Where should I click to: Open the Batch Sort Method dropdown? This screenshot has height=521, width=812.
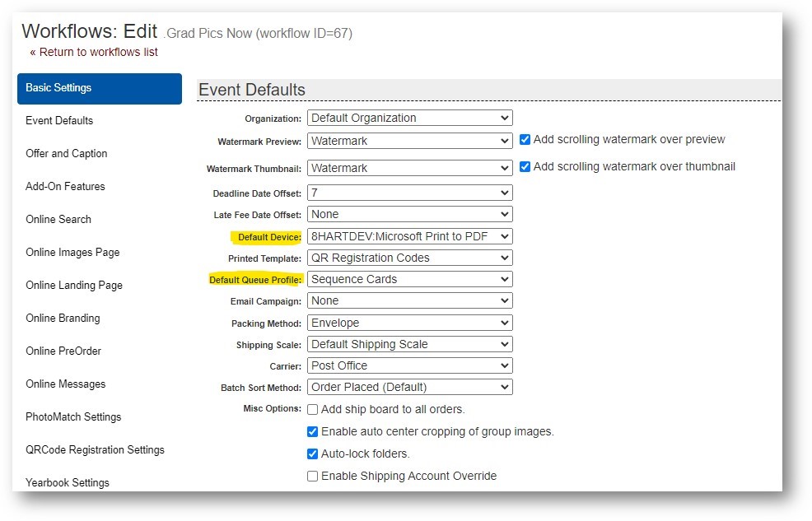click(x=409, y=386)
